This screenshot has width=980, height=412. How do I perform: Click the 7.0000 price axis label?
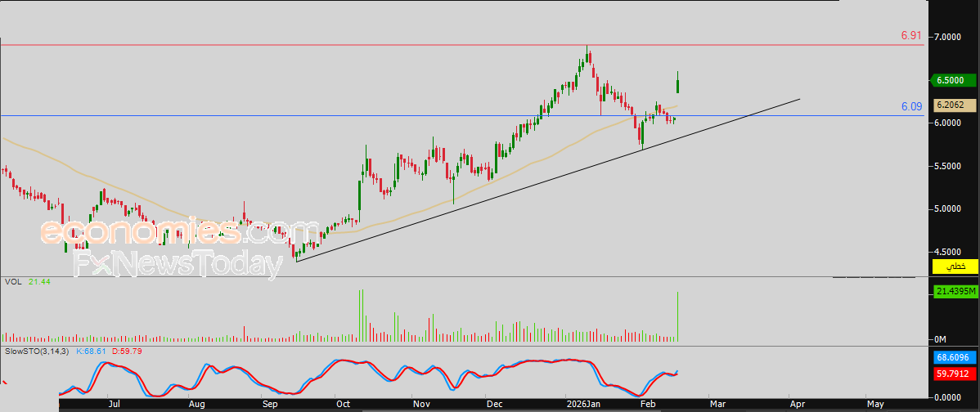(946, 38)
